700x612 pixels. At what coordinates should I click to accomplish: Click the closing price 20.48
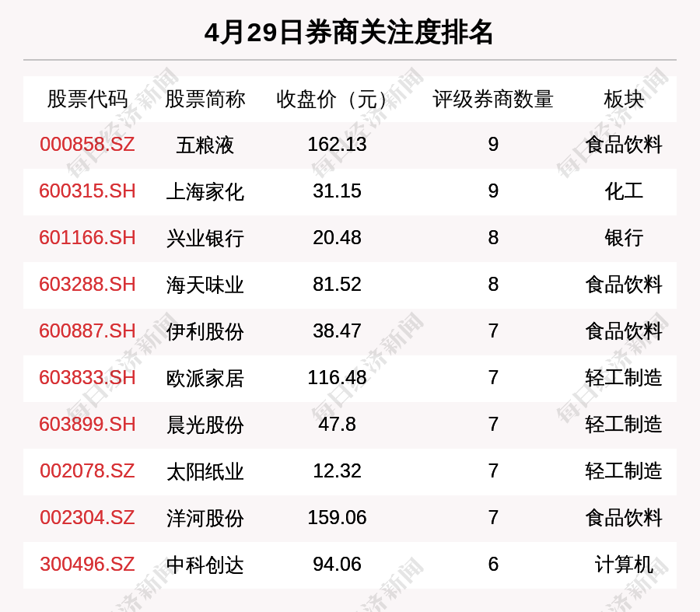click(x=337, y=237)
